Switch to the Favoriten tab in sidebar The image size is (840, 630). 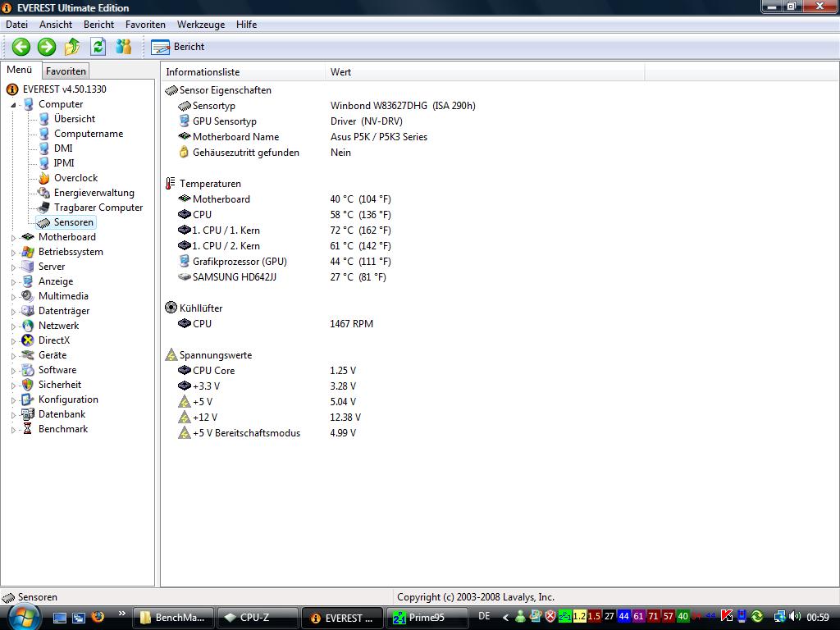66,71
